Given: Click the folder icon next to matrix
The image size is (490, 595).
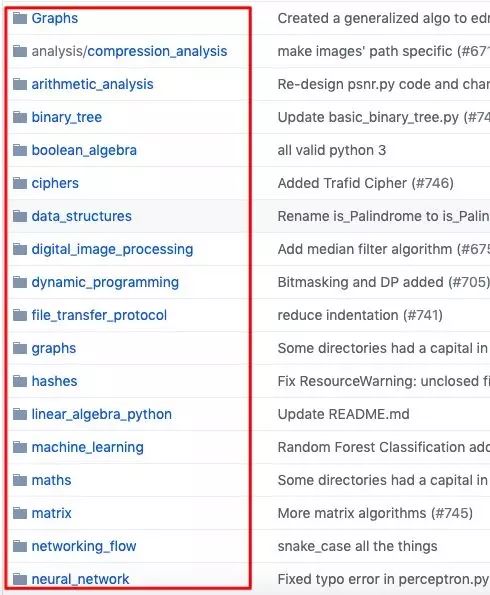Looking at the screenshot, I should (20, 513).
